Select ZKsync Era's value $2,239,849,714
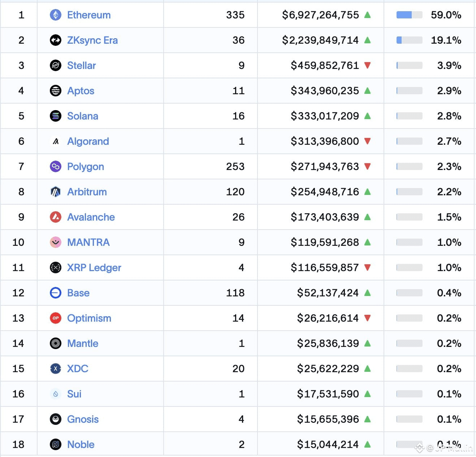Image resolution: width=476 pixels, height=457 pixels. [x=321, y=40]
